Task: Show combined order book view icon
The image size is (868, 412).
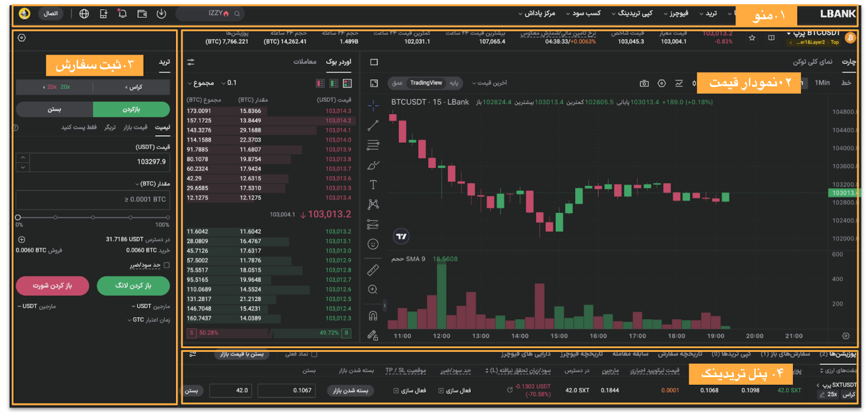Action: pos(347,83)
